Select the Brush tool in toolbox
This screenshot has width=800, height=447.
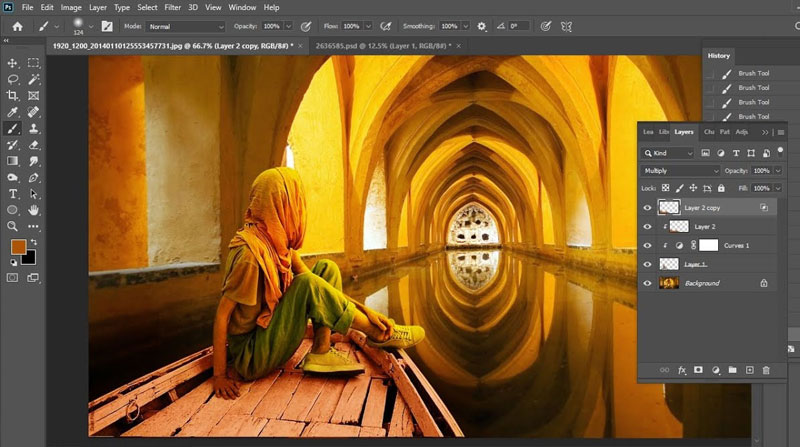point(12,129)
